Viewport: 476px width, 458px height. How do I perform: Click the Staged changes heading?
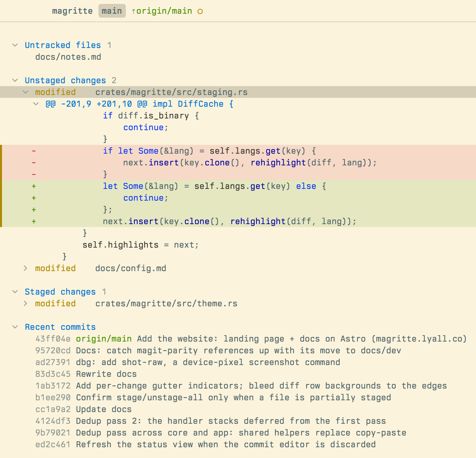[x=60, y=292]
